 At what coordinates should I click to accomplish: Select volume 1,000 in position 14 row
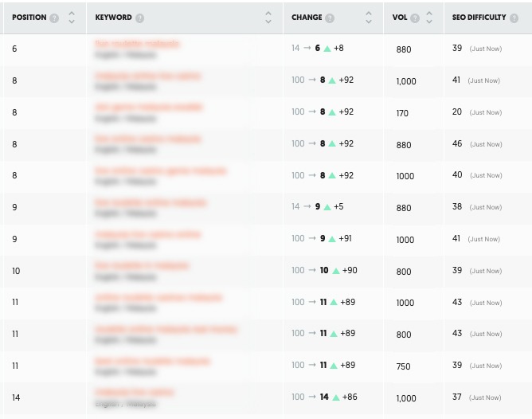406,398
